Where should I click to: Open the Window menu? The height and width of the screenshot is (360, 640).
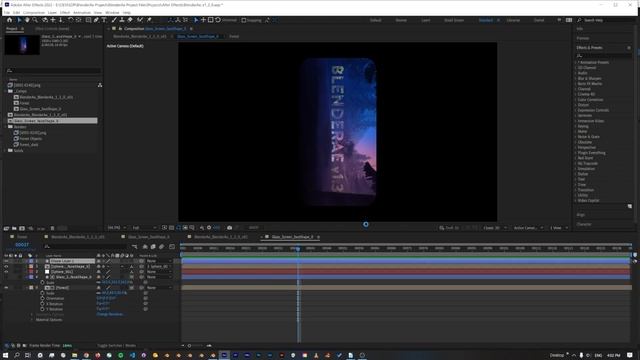pyautogui.click(x=112, y=13)
